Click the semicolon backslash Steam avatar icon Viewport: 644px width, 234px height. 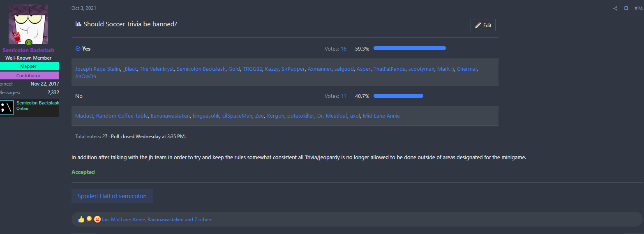pos(7,108)
